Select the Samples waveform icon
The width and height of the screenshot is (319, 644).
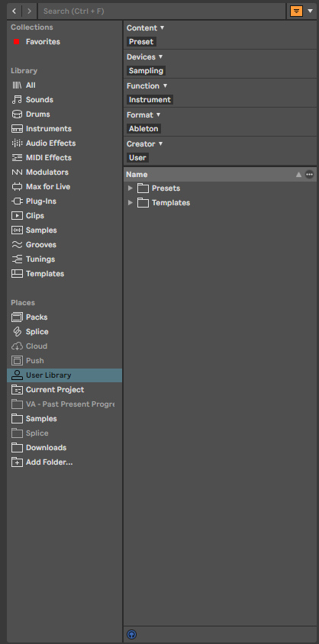tap(17, 230)
